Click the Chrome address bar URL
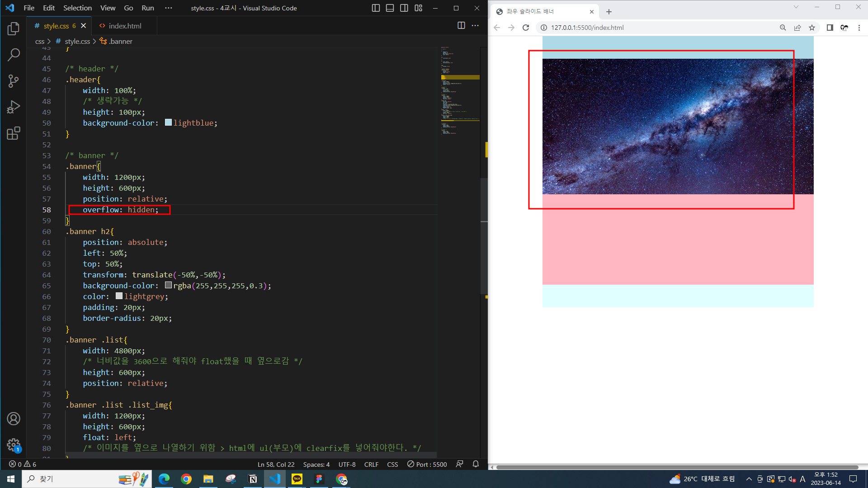The width and height of the screenshot is (868, 488). point(587,28)
